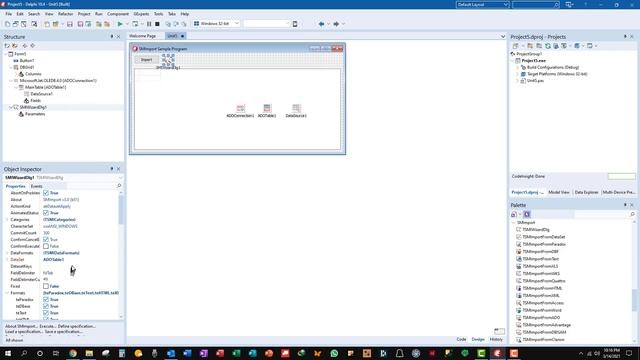Toggle the teText format checkbox
640x360 pixels.
[x=46, y=313]
